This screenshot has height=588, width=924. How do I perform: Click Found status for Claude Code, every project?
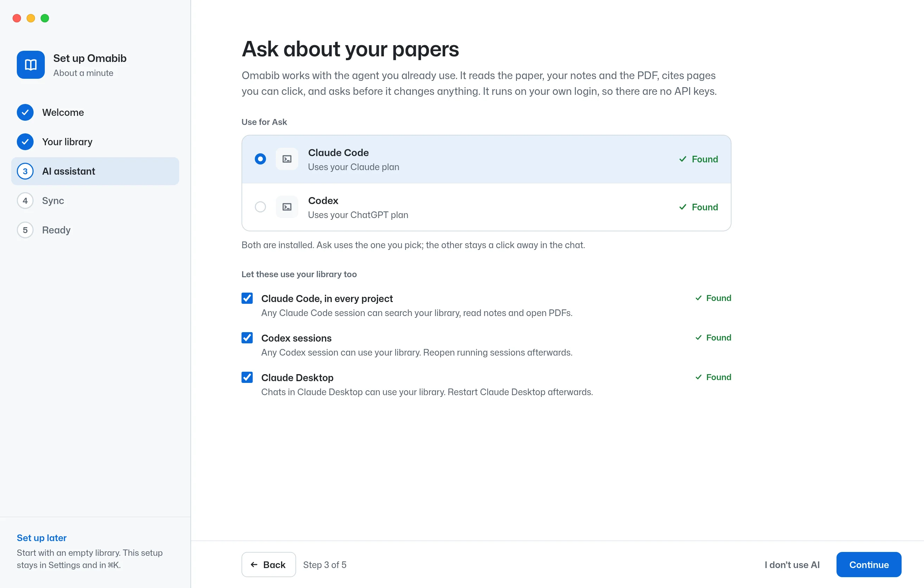[x=713, y=298]
